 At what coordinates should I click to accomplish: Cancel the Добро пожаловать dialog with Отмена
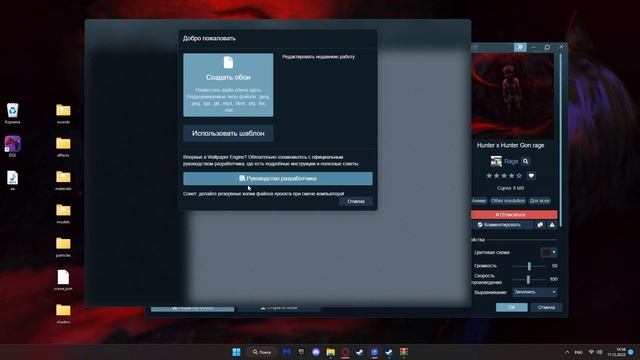(x=356, y=201)
